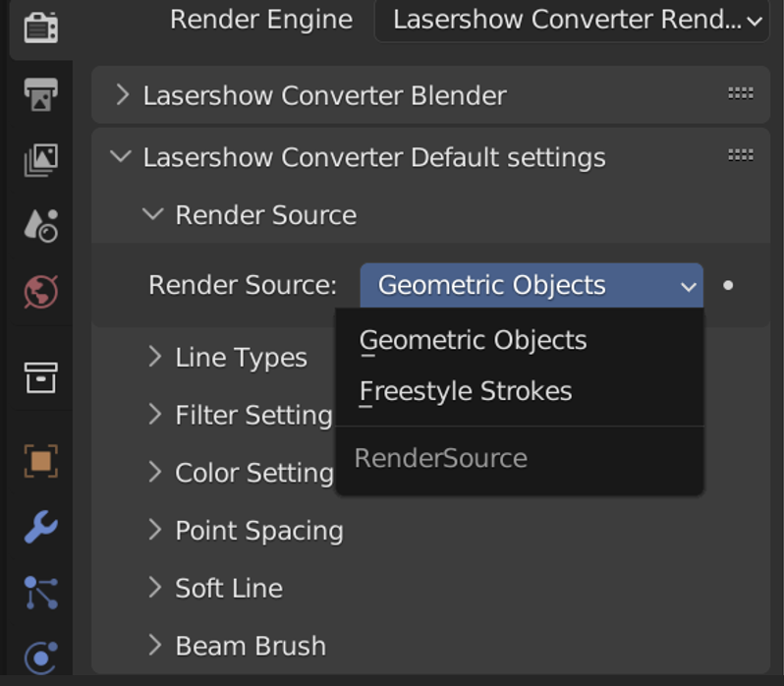Switch to View Layer properties tab
784x686 pixels.
[40, 159]
